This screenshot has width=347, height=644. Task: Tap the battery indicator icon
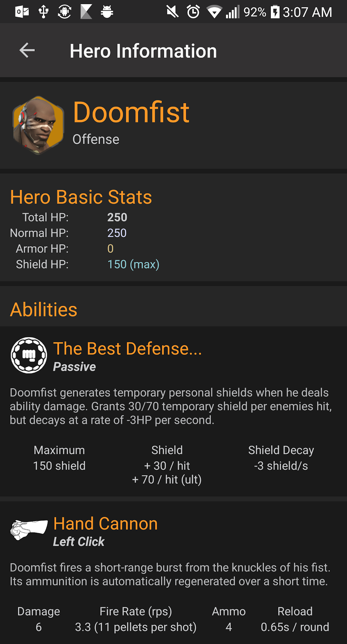pyautogui.click(x=275, y=12)
